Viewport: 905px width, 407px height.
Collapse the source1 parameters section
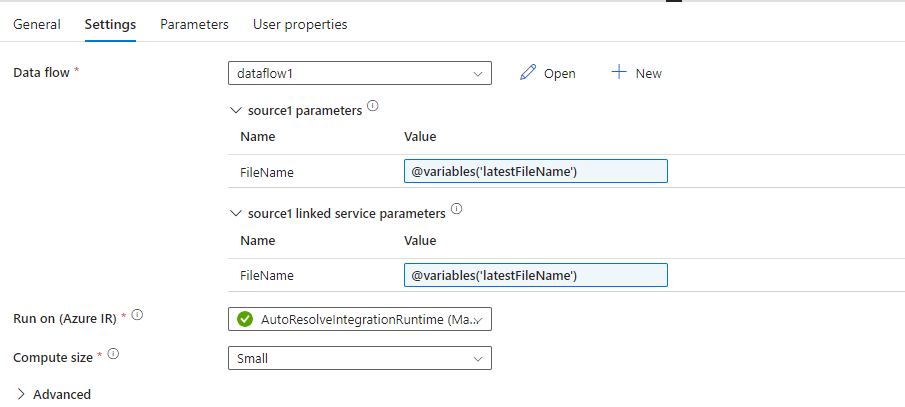tap(236, 111)
